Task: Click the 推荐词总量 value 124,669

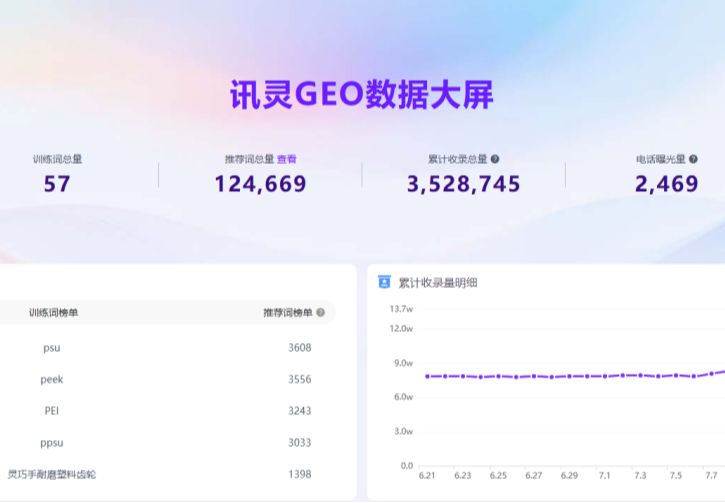Action: [x=260, y=184]
